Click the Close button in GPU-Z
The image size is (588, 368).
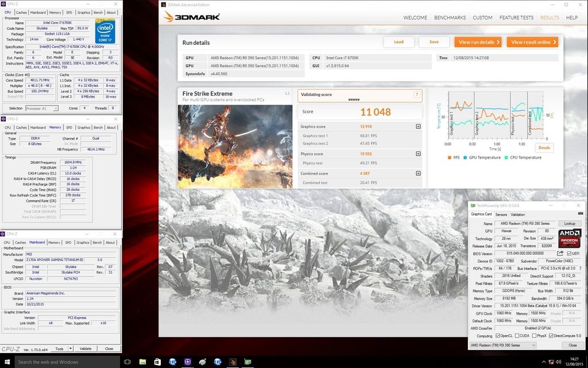tap(572, 345)
